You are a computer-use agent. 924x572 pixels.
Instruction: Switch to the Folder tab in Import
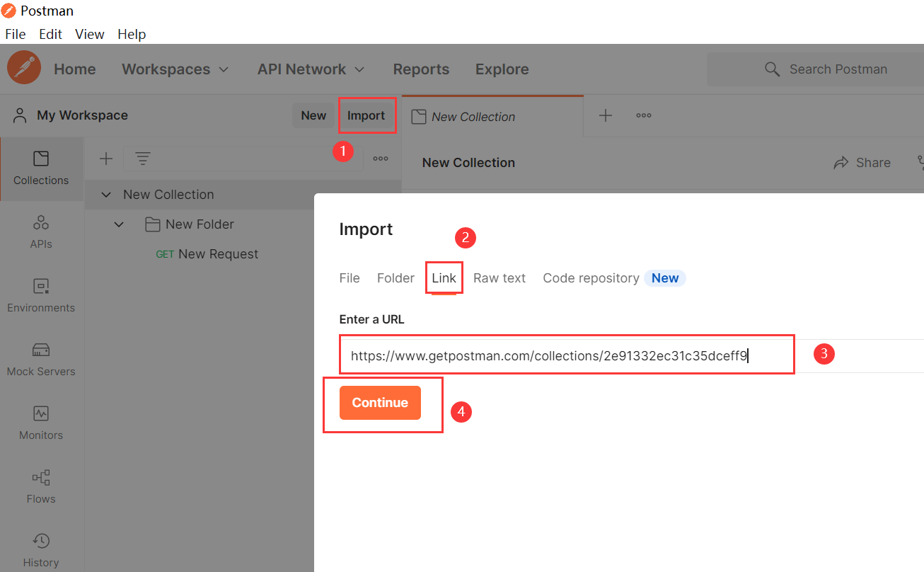click(395, 278)
